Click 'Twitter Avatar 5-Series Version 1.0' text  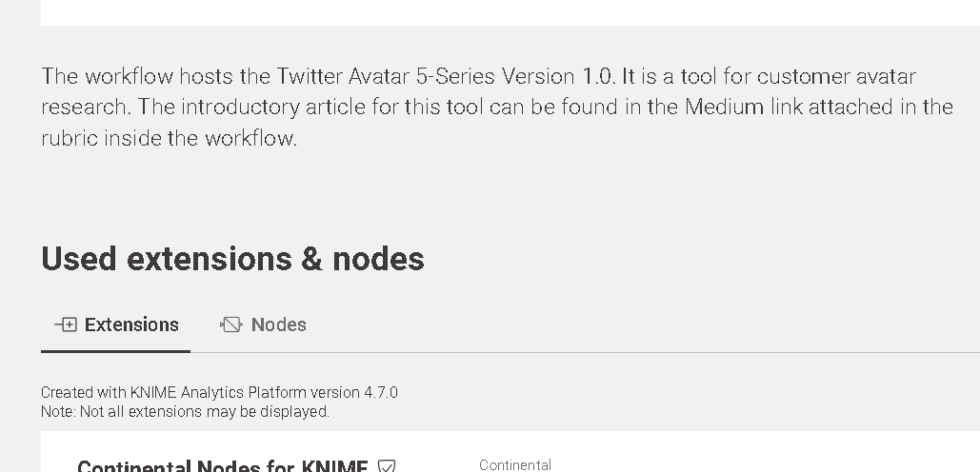click(x=446, y=76)
